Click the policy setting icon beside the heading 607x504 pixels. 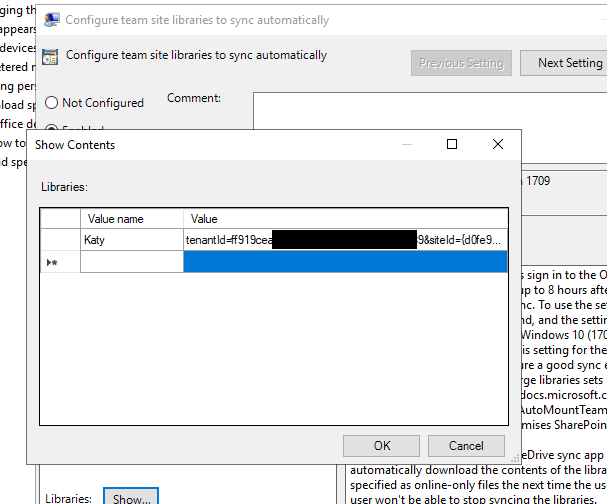[50, 56]
